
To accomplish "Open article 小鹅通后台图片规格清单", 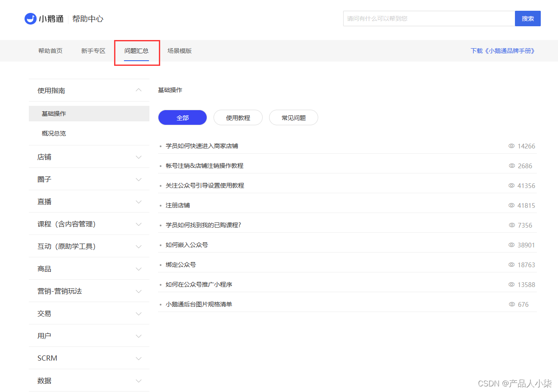I will (x=199, y=304).
